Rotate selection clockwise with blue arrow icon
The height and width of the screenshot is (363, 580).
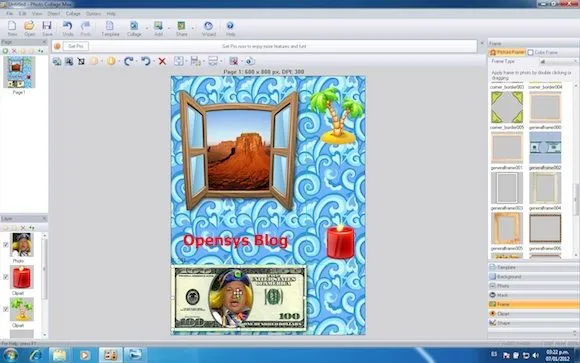click(128, 61)
